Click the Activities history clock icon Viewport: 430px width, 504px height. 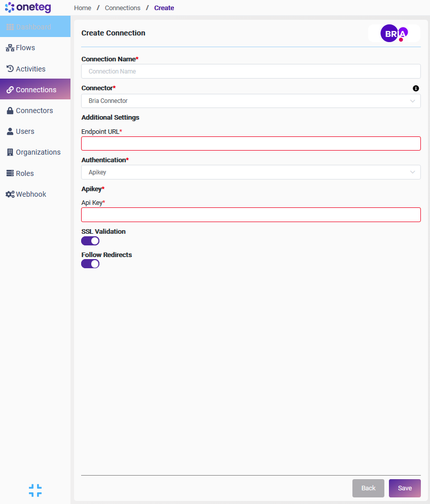10,69
